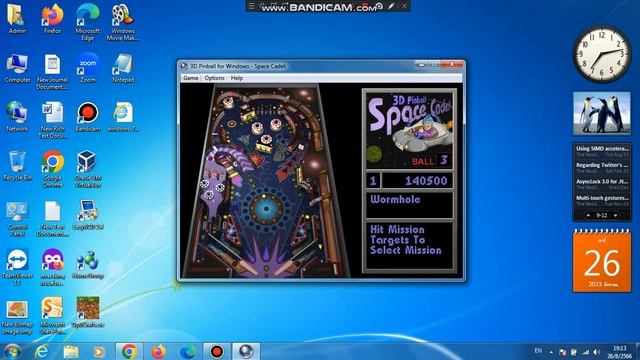This screenshot has height=360, width=640.
Task: Select the New Journal Document file
Action: 52,72
